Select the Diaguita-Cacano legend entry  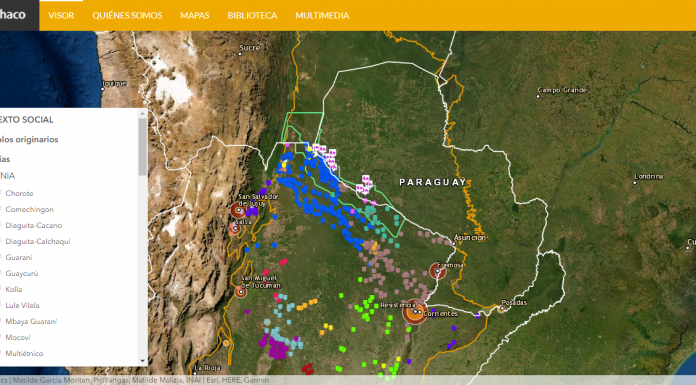[34, 226]
